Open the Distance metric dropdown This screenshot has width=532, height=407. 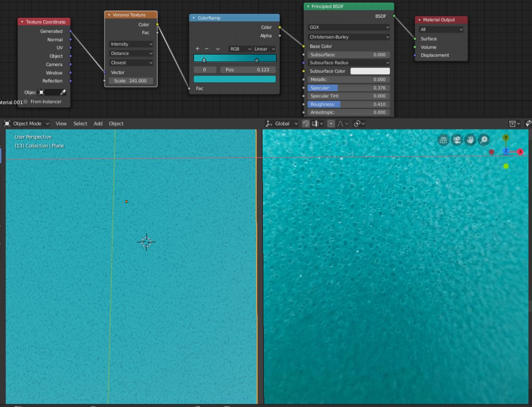(x=131, y=53)
